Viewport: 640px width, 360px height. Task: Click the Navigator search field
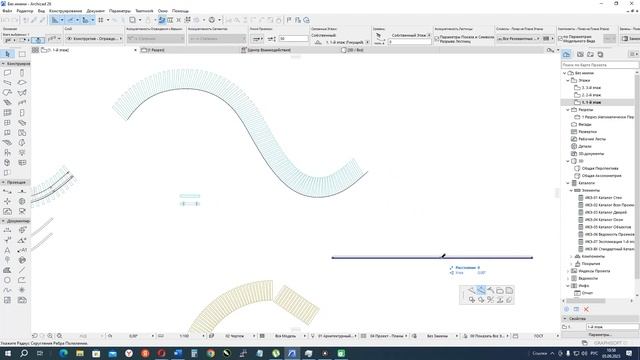[x=600, y=65]
